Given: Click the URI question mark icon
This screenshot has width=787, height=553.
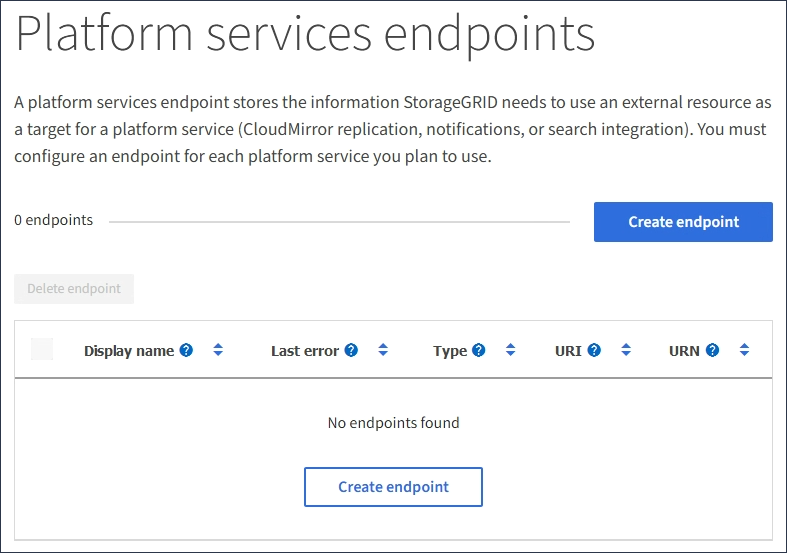Looking at the screenshot, I should tap(594, 351).
